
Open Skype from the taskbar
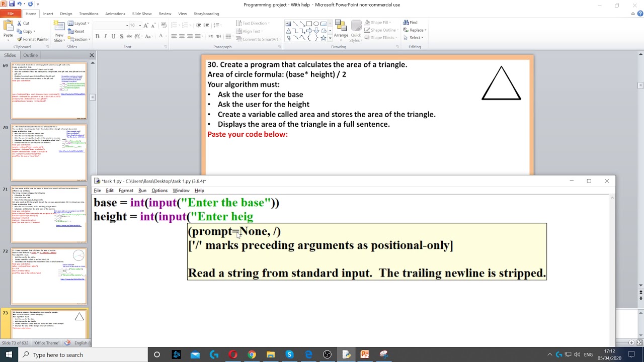coord(289,354)
